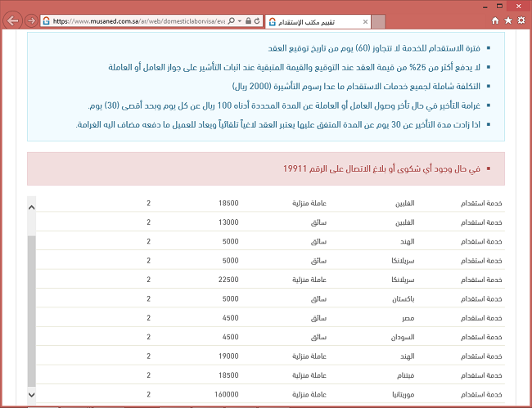Viewport: 532px width, 408px height.
Task: Open the browser Home page
Action: coord(495,20)
